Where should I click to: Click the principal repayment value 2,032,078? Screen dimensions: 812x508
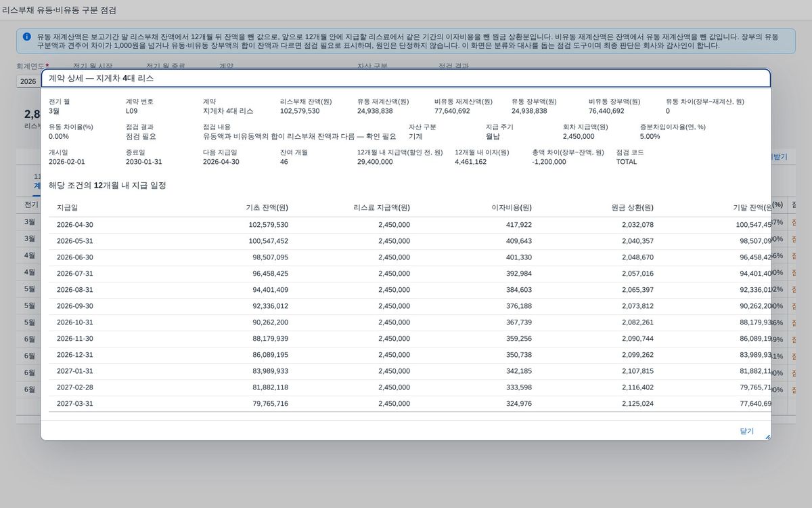[x=638, y=225]
